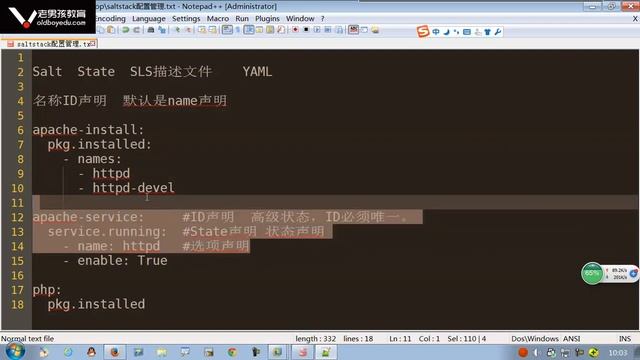Enable synchronized horizontal scrolling
640x360 pixels.
click(x=213, y=30)
